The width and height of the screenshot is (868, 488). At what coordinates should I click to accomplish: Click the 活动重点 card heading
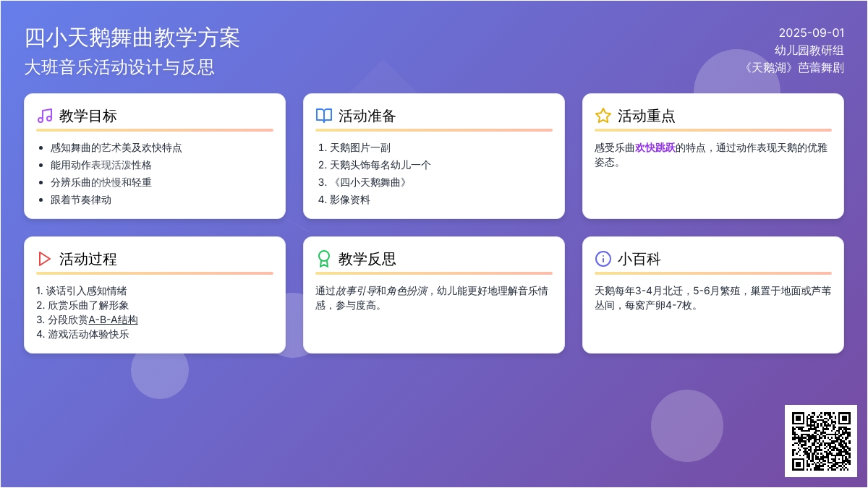coord(647,116)
